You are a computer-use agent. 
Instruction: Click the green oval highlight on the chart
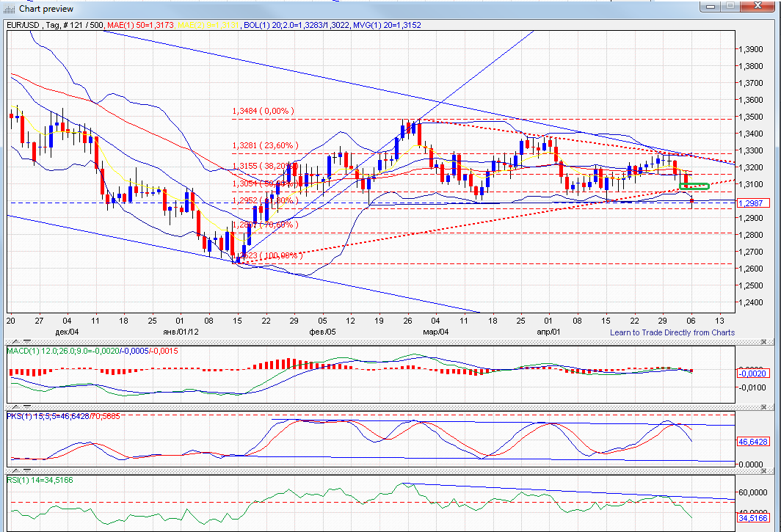[x=693, y=186]
